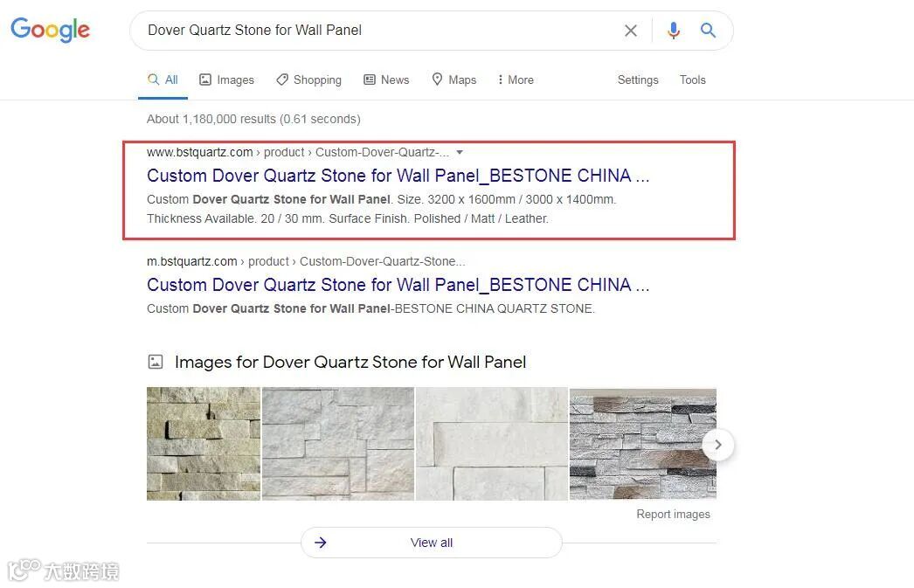914x588 pixels.
Task: Open the Images tab
Action: click(x=226, y=80)
